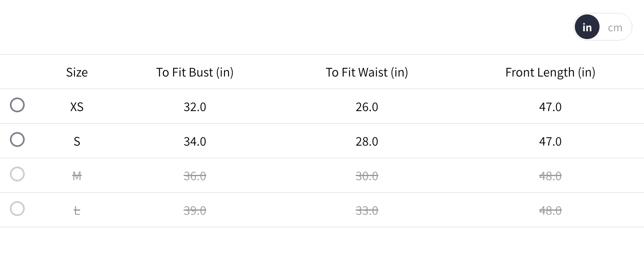Screen dimensions: 644x260
Task: Click the S size label
Action: click(x=77, y=142)
